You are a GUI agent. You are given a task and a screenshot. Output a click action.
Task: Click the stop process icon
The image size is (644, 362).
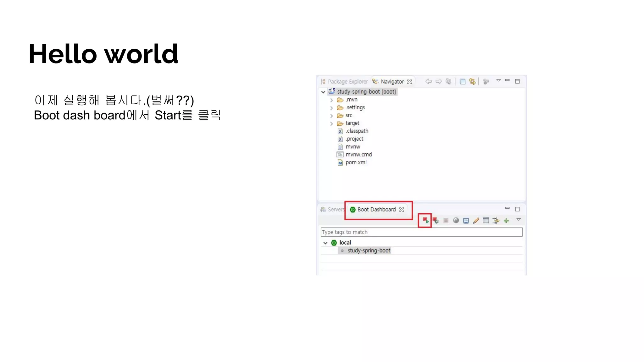(446, 221)
